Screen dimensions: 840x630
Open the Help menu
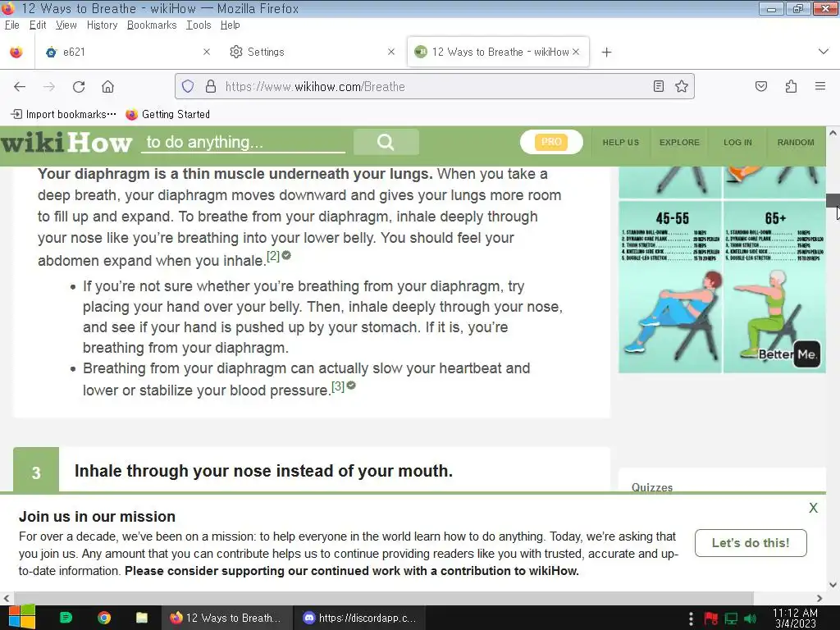click(x=230, y=25)
